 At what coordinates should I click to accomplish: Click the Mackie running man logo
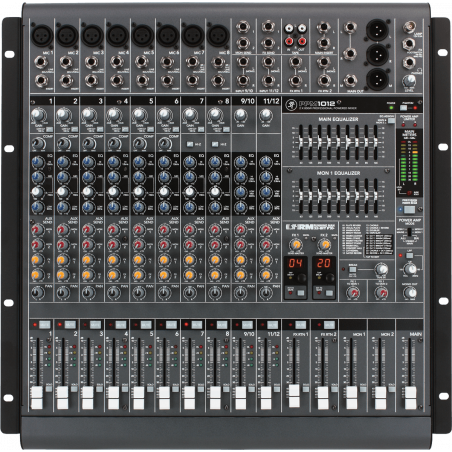coord(290,105)
